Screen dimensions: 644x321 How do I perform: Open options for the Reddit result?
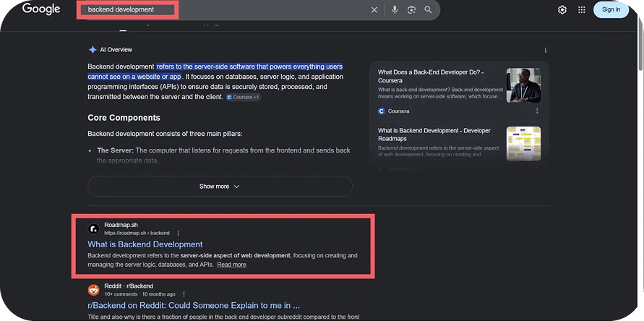[x=184, y=294]
